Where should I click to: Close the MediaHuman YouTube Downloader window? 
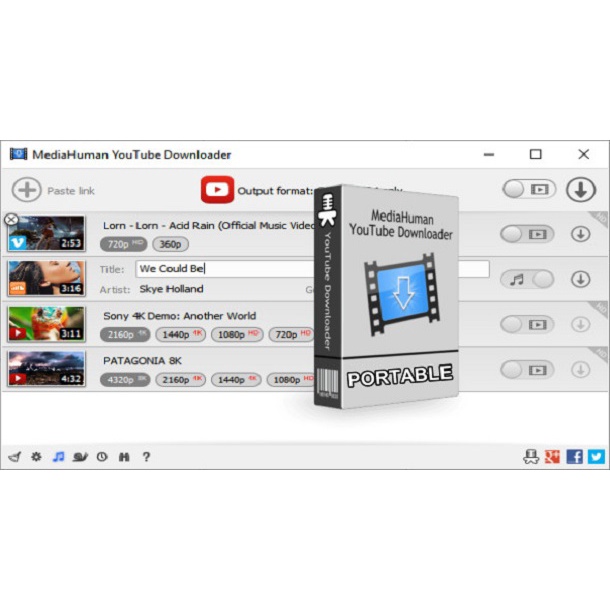point(584,154)
